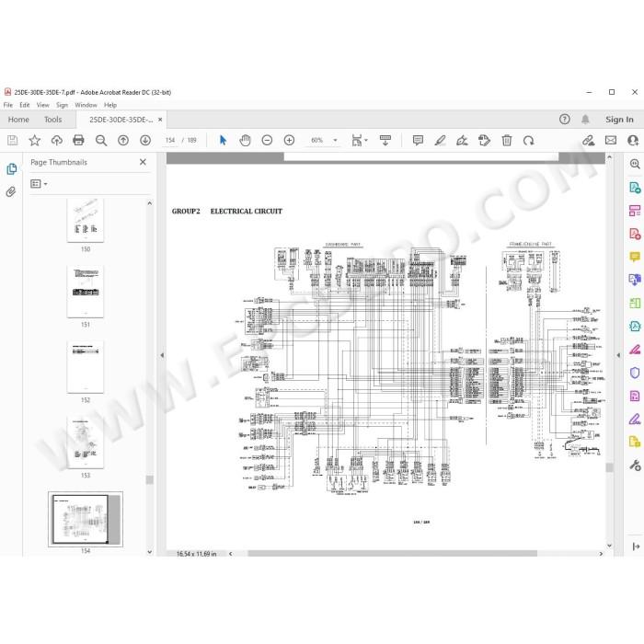644x644 pixels.
Task: Click the thumbnails panel scrollbar handle
Action: 149,479
